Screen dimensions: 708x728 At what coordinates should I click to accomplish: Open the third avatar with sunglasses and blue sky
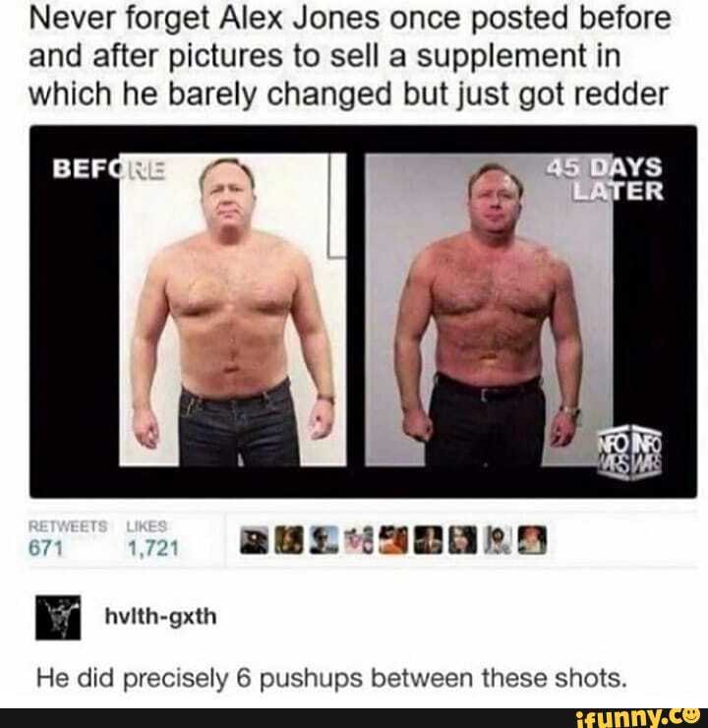pyautogui.click(x=324, y=540)
